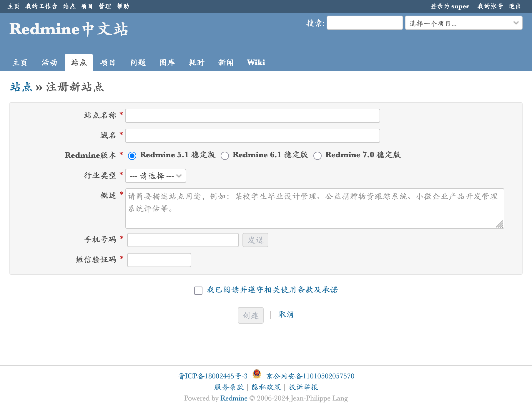Switch to the Wiki tab

point(256,63)
